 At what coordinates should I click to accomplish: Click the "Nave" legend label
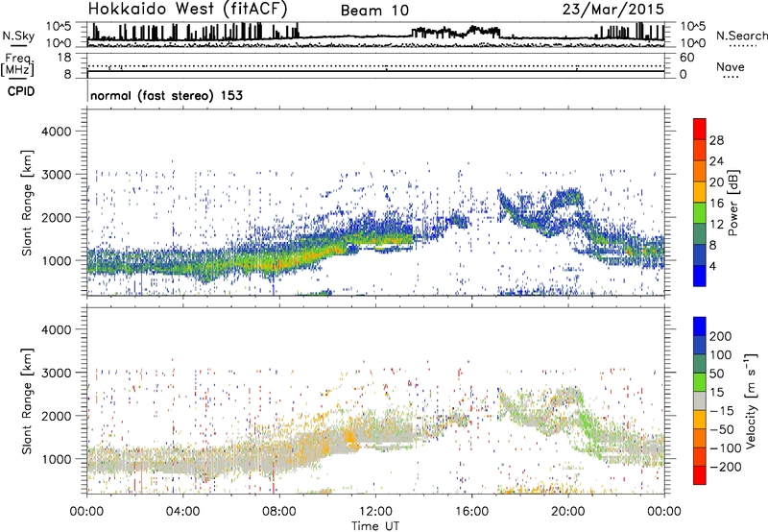click(730, 67)
